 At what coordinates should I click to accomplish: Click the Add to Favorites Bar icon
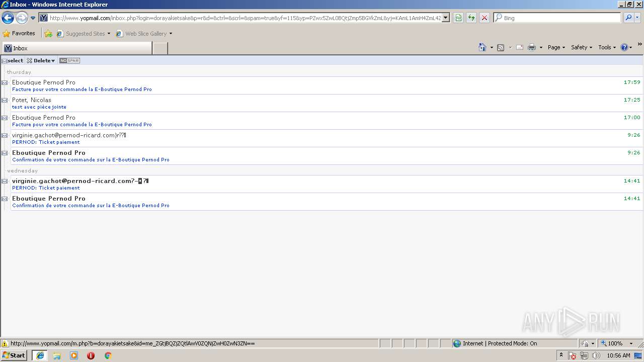(48, 34)
